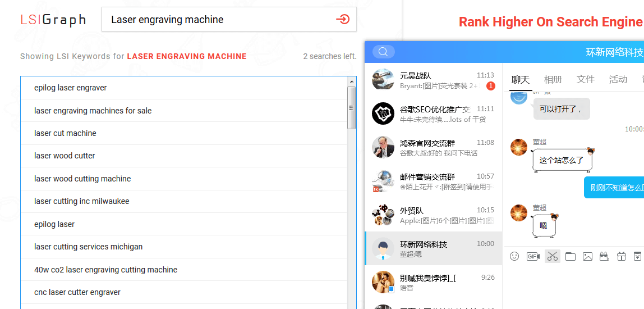Open the 外贸队 conversation

tap(433, 215)
